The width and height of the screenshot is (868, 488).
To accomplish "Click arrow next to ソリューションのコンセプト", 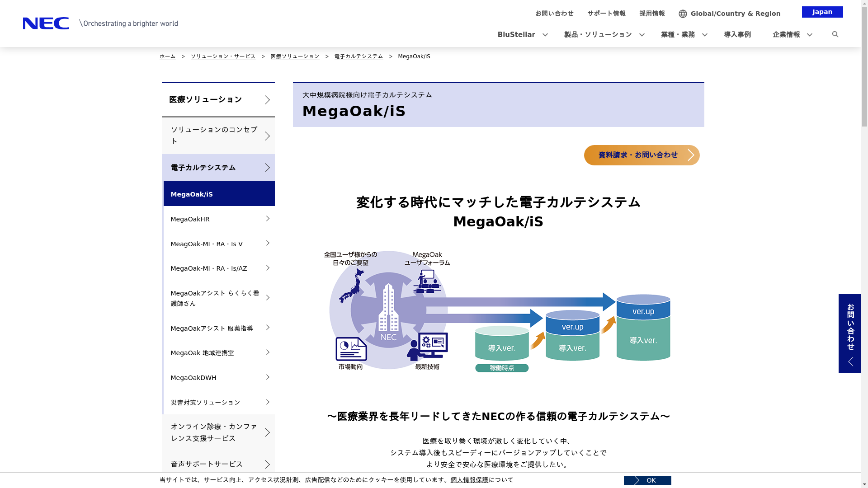I will 267,136.
